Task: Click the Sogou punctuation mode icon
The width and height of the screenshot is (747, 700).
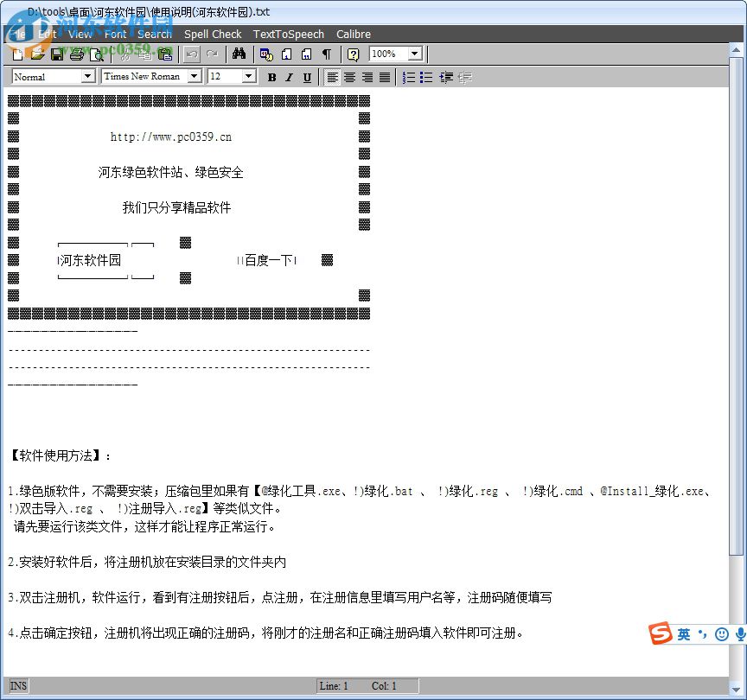Action: pyautogui.click(x=703, y=633)
